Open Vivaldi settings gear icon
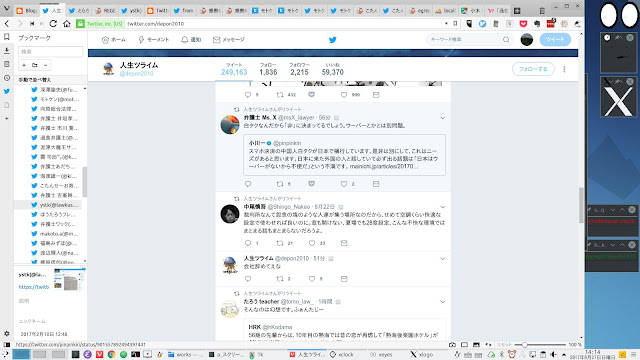The height and width of the screenshot is (360, 640). click(x=7, y=333)
